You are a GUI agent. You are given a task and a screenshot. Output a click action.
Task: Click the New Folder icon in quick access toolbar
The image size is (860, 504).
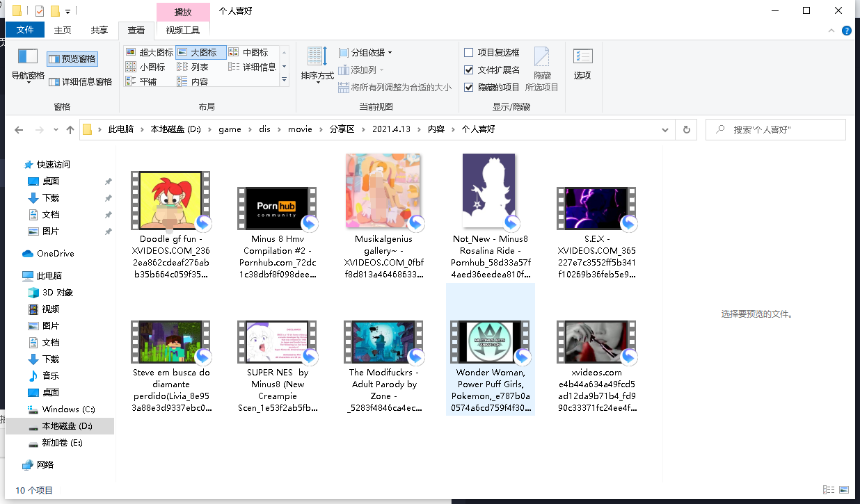tap(55, 11)
